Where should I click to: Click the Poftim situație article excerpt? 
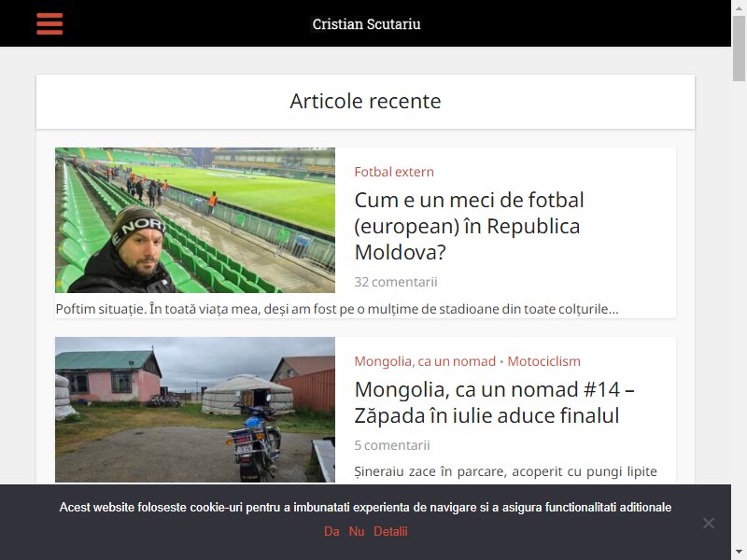pyautogui.click(x=337, y=309)
